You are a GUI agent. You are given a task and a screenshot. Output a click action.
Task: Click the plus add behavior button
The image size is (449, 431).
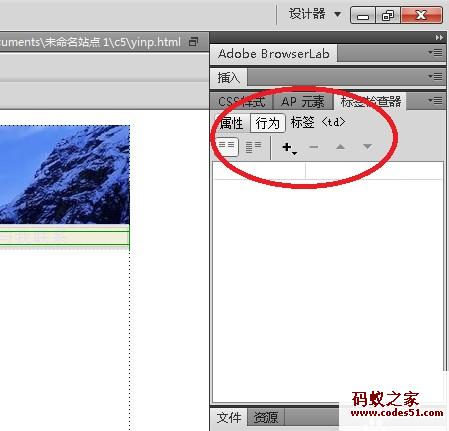289,147
